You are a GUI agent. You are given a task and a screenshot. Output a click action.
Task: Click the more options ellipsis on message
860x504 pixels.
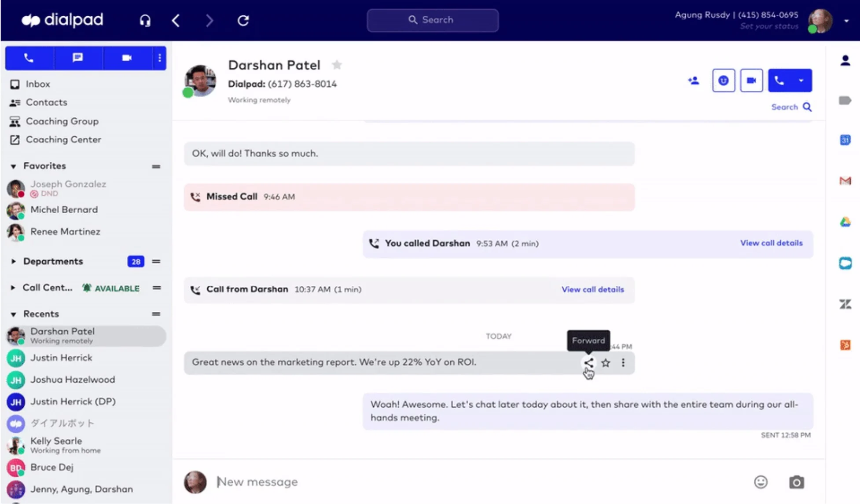pos(623,363)
